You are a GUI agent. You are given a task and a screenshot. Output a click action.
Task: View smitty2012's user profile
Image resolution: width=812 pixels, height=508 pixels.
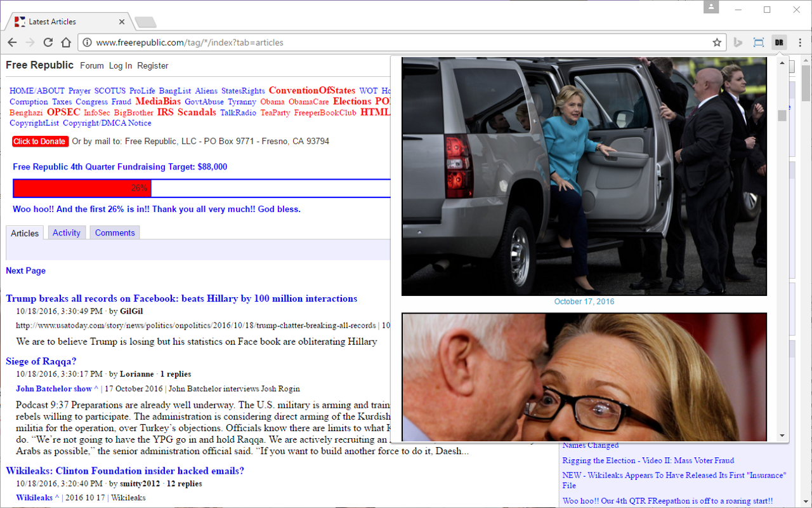point(140,483)
